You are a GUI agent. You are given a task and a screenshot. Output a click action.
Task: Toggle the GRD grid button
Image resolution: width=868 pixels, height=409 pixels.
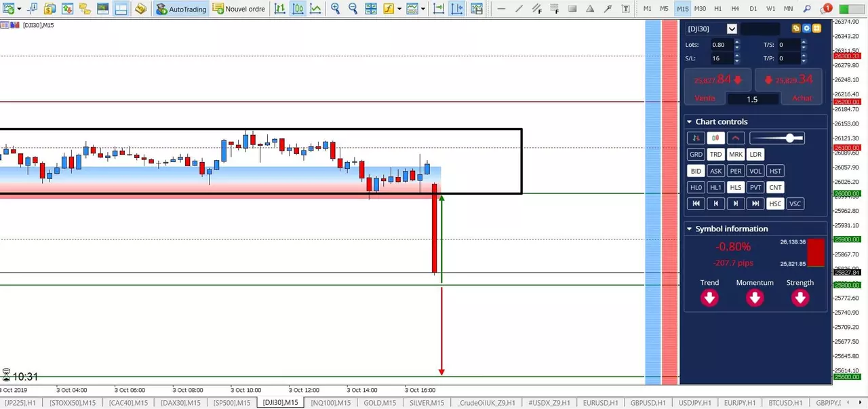(x=696, y=155)
